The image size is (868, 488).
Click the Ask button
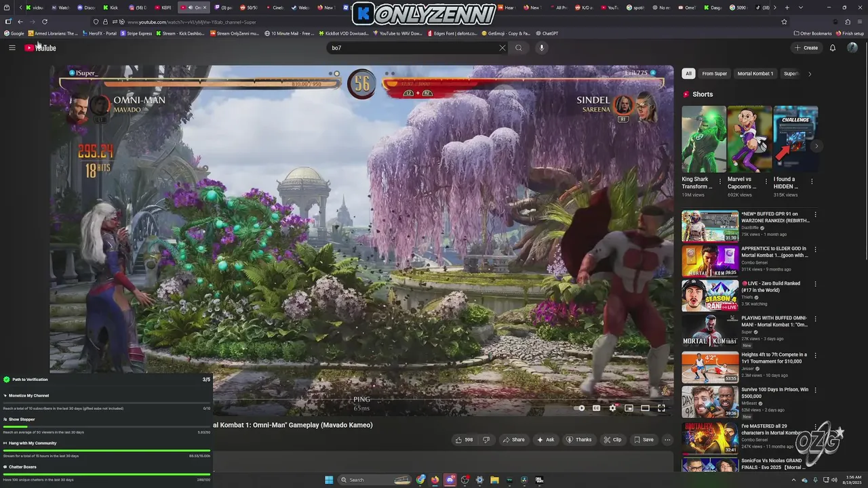click(x=545, y=440)
